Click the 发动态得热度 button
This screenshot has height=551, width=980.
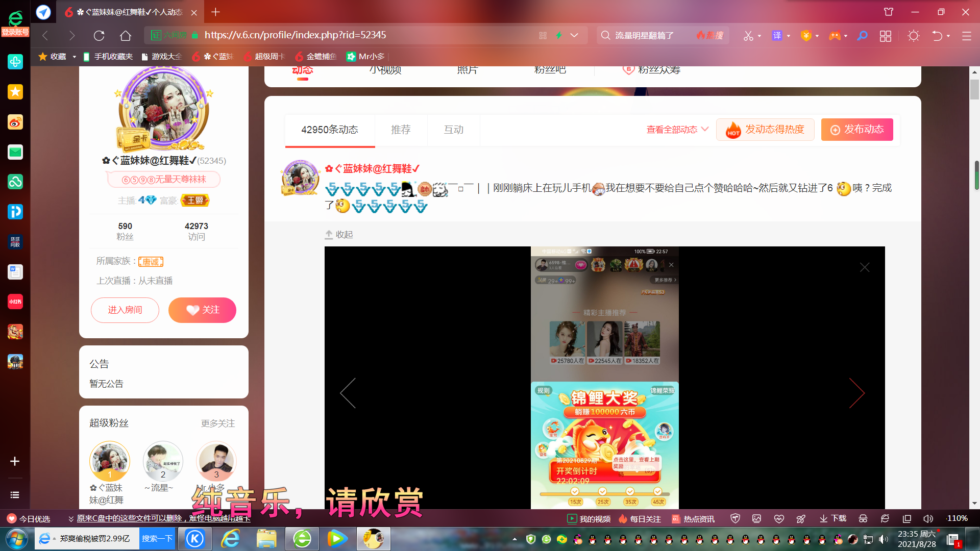(765, 130)
